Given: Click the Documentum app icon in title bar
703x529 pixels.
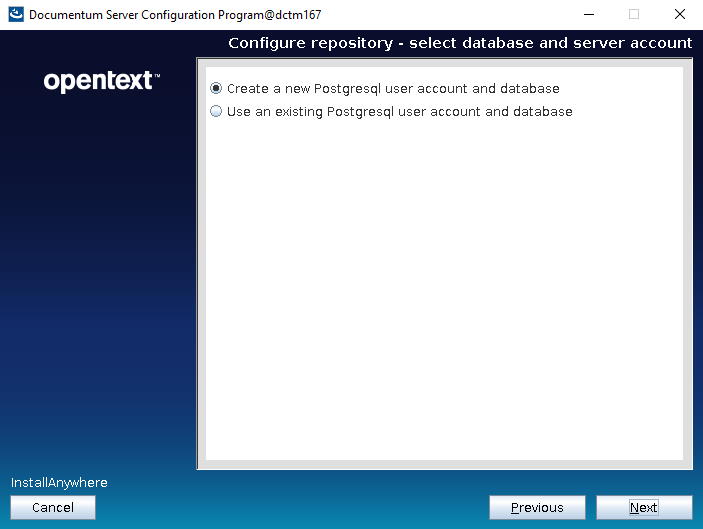Looking at the screenshot, I should 15,14.
